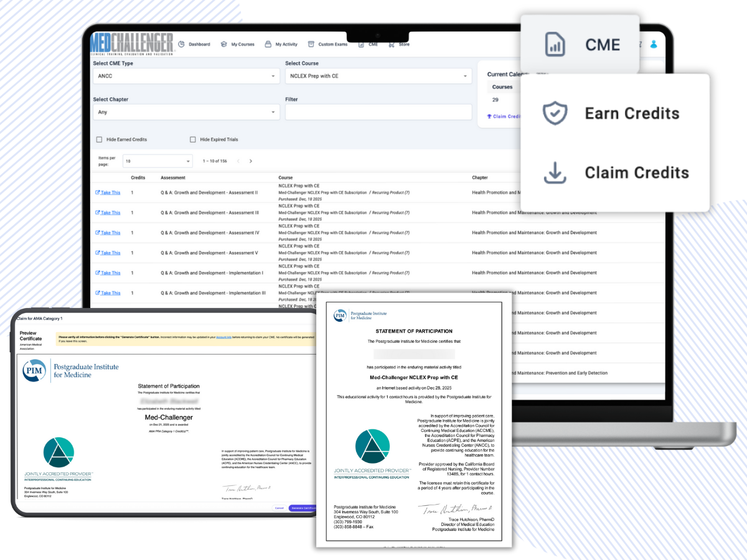Screen dimensions: 747x560
Task: Open the Store shopping cart icon
Action: point(392,44)
